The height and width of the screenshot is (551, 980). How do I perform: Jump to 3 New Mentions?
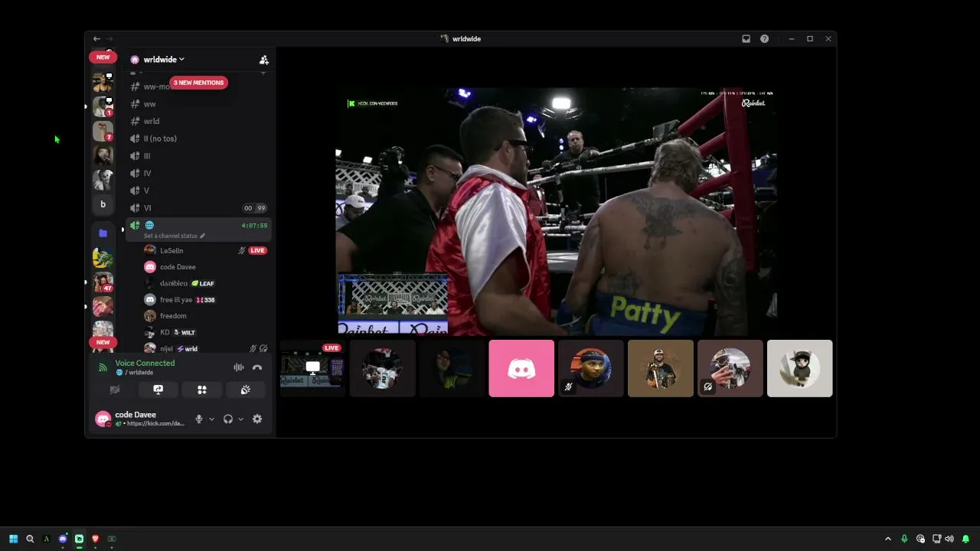coord(198,83)
